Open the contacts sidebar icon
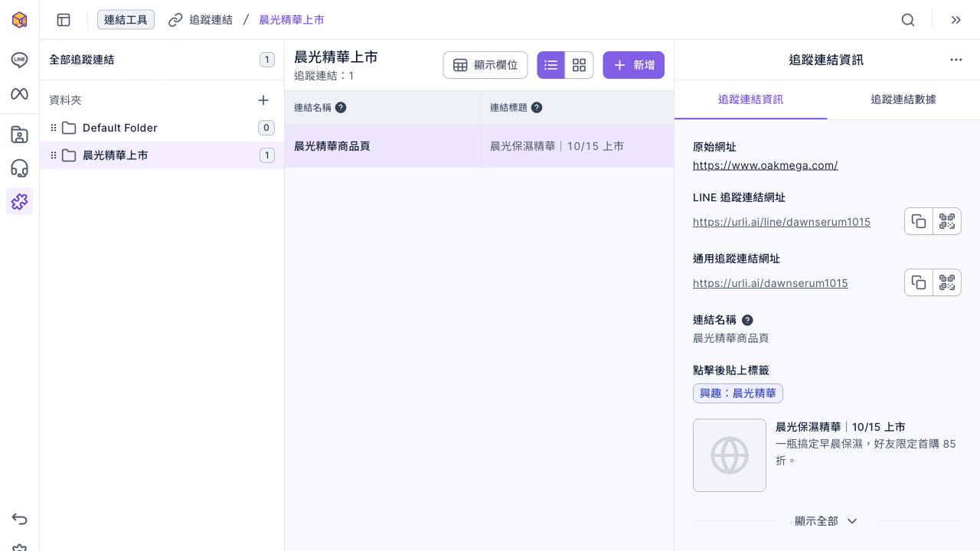 pos(19,135)
